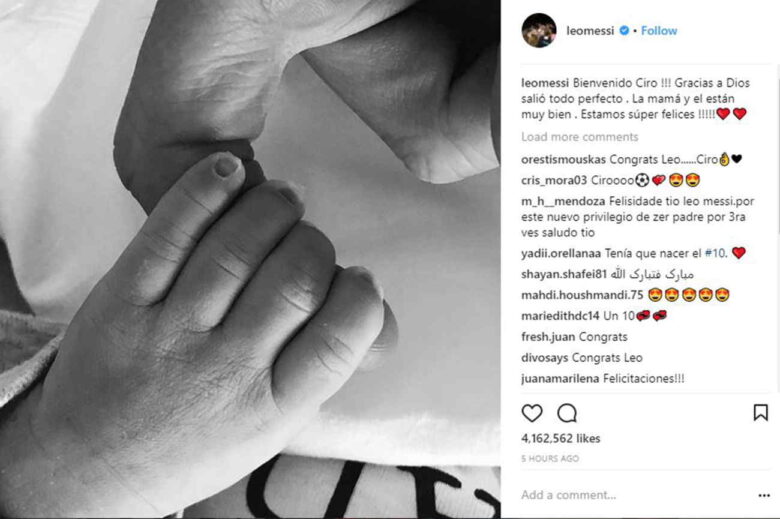Save the post with the bookmark icon
780x519 pixels.
761,413
